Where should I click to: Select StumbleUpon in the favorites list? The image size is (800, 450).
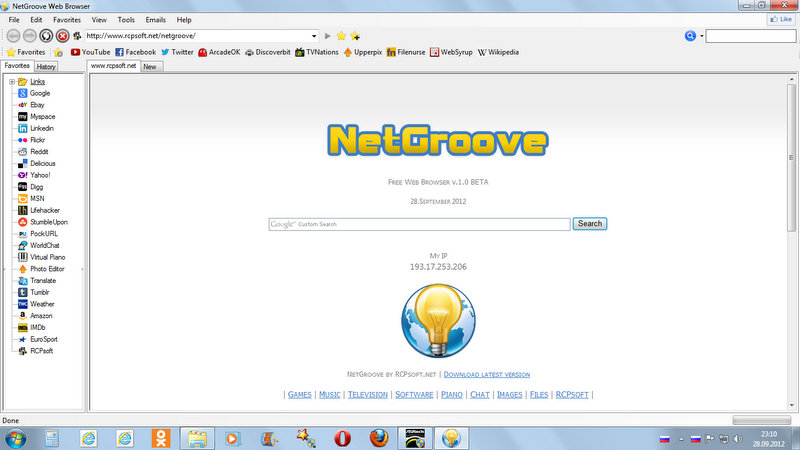click(x=43, y=222)
